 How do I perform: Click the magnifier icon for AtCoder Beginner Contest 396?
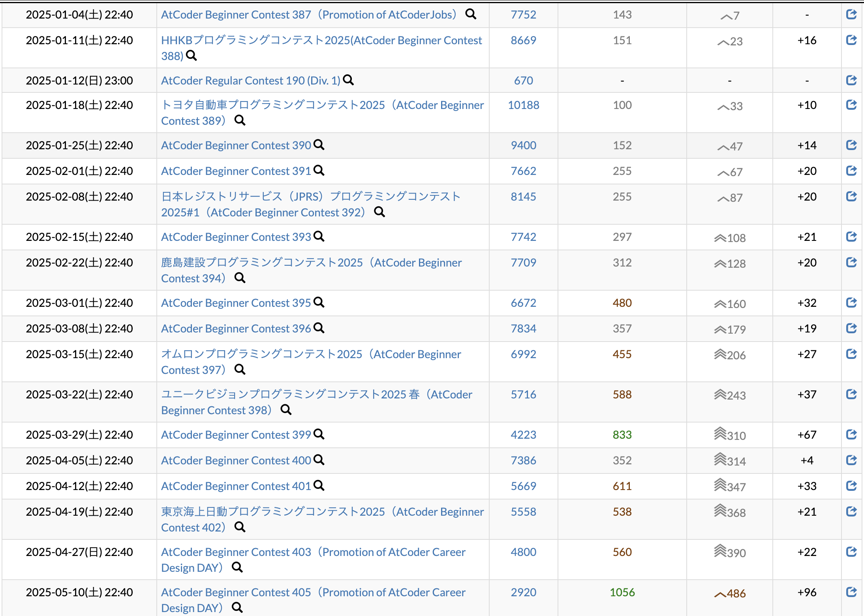[319, 329]
